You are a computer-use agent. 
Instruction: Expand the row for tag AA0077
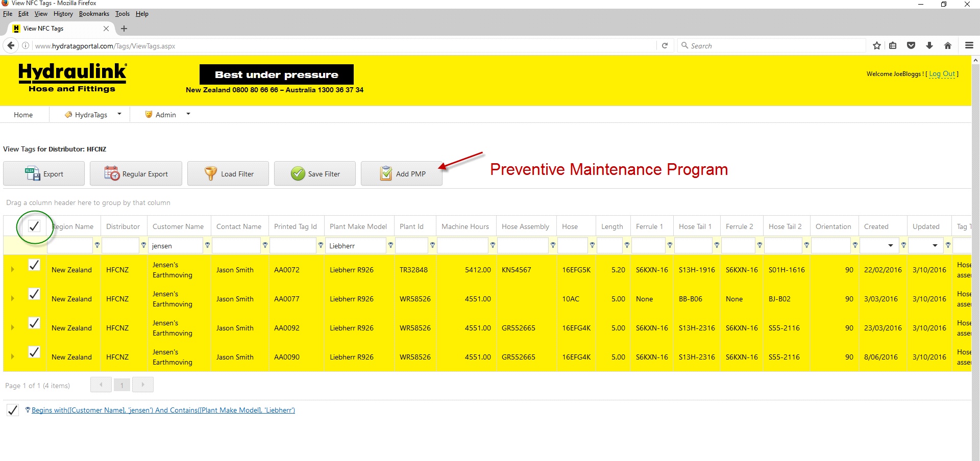(x=13, y=298)
